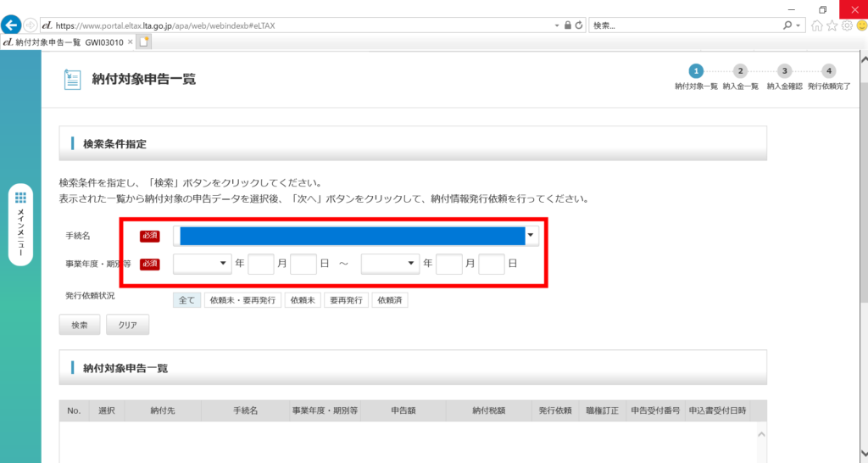The height and width of the screenshot is (463, 868).
Task: Click step 2 納入金一覧 in progress bar
Action: [x=740, y=72]
